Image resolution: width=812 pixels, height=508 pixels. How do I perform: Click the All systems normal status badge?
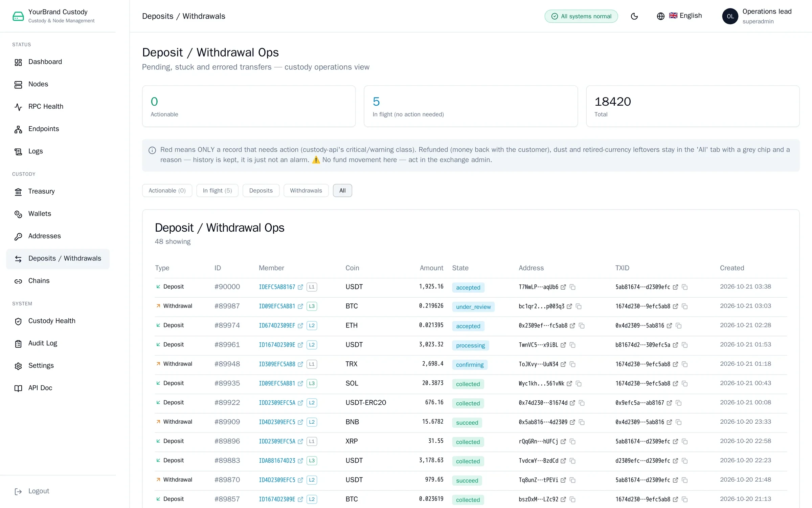click(x=581, y=16)
